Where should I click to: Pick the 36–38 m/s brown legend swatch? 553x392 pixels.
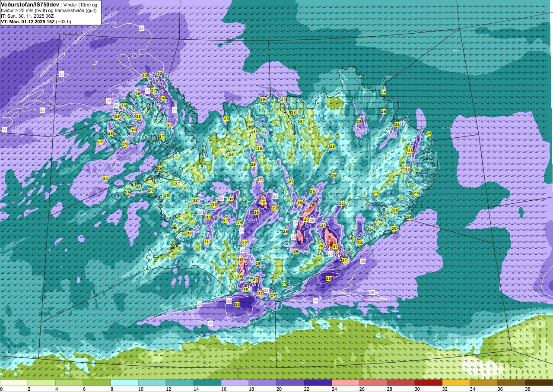(x=512, y=383)
